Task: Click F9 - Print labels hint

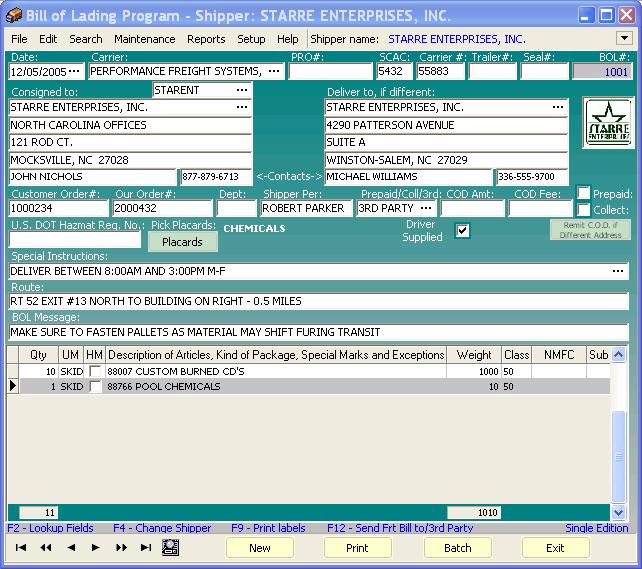Action: coord(268,528)
